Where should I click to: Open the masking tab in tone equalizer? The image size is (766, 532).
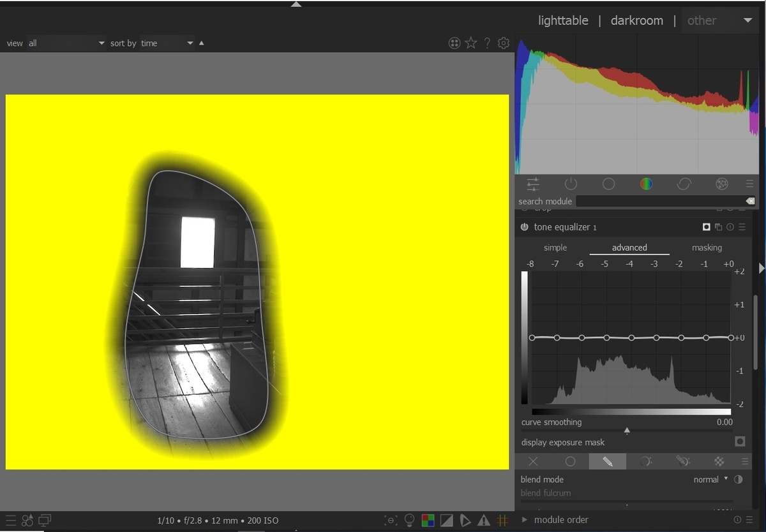[707, 248]
